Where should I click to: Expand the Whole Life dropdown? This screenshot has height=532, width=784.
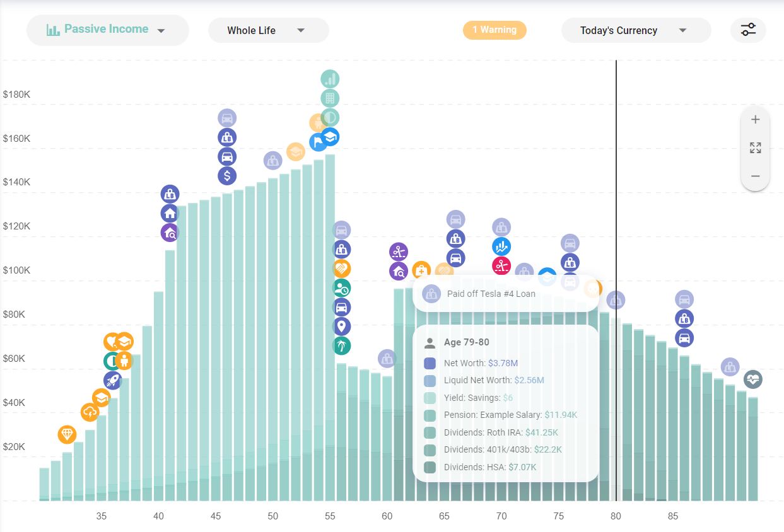(x=268, y=30)
